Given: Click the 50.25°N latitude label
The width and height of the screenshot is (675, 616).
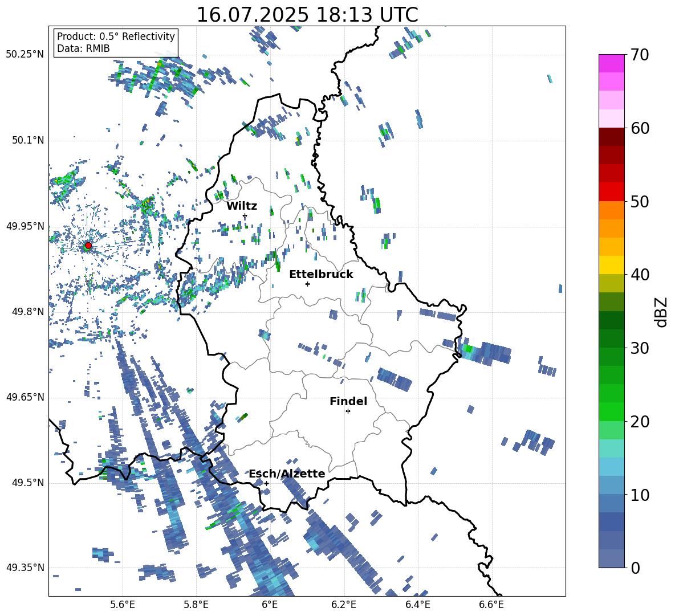Looking at the screenshot, I should [x=25, y=55].
